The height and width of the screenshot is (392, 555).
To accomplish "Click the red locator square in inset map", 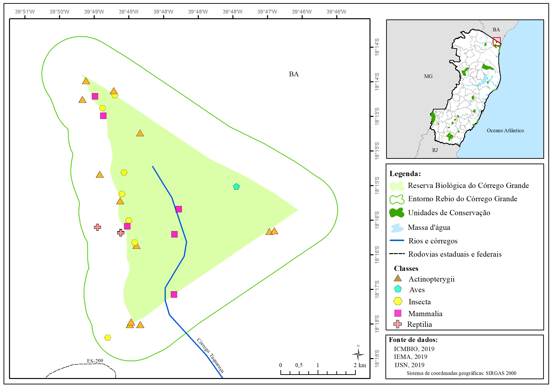I will coord(496,41).
